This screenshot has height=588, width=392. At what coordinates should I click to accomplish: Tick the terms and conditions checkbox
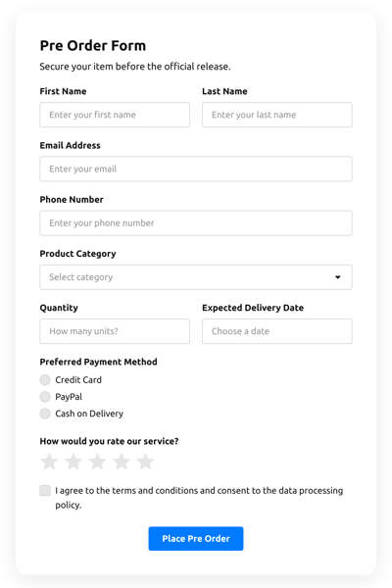coord(45,491)
